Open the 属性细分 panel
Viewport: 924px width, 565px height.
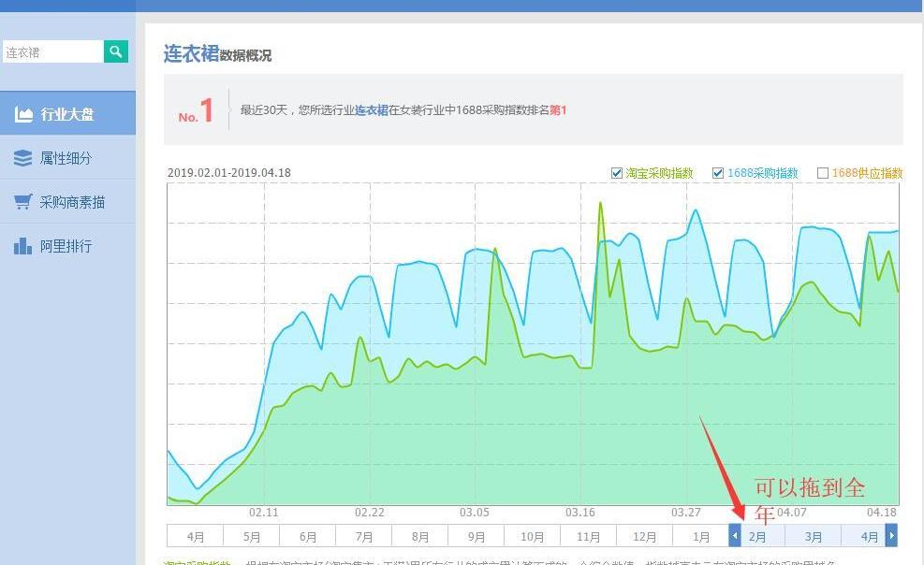(x=66, y=157)
